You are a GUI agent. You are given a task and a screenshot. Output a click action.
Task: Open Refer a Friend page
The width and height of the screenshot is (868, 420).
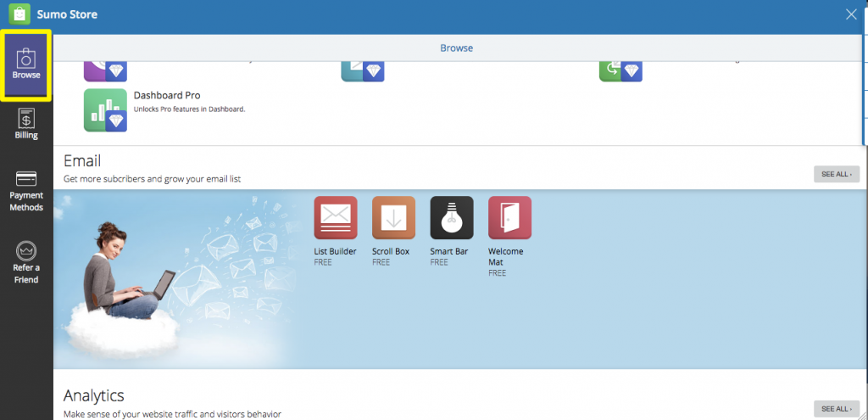point(26,263)
